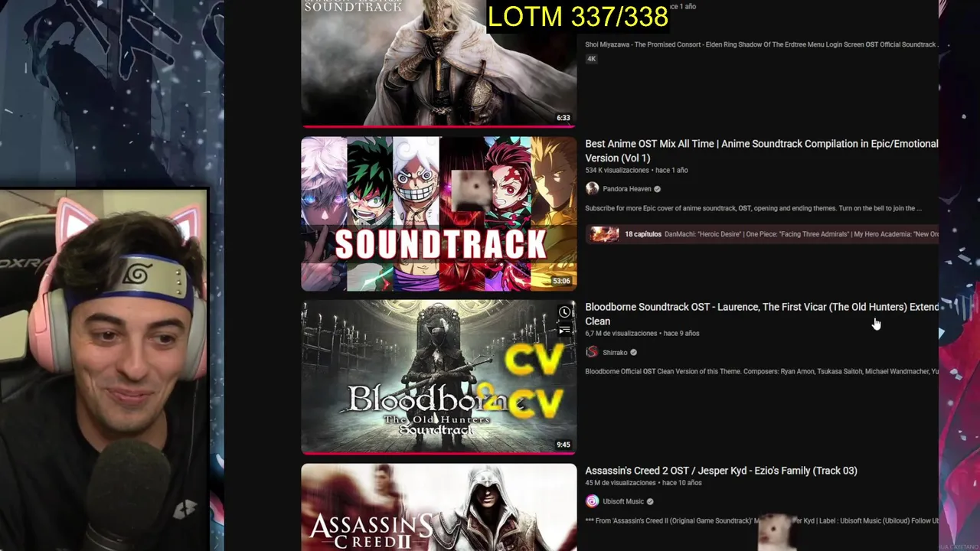Click the verified badge next to Shirrako
980x551 pixels.
(633, 353)
